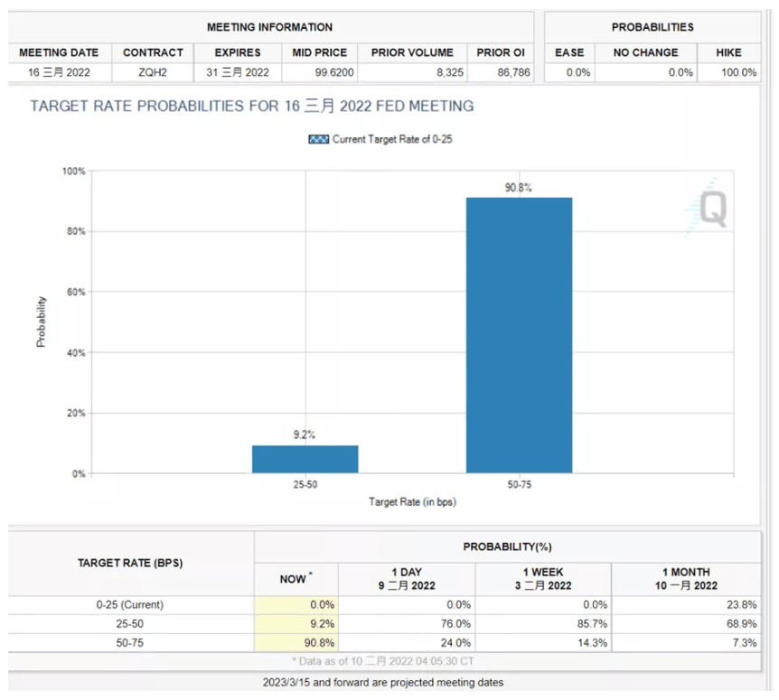Screen dimensions: 779x700
Task: Click the 0-25 (Current) target rate row
Action: (131, 604)
